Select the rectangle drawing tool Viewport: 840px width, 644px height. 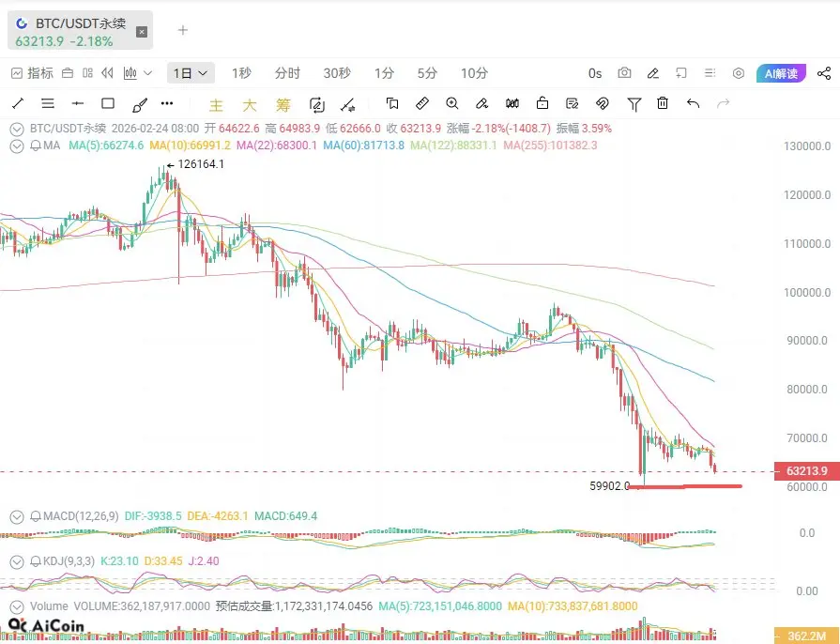pos(108,103)
